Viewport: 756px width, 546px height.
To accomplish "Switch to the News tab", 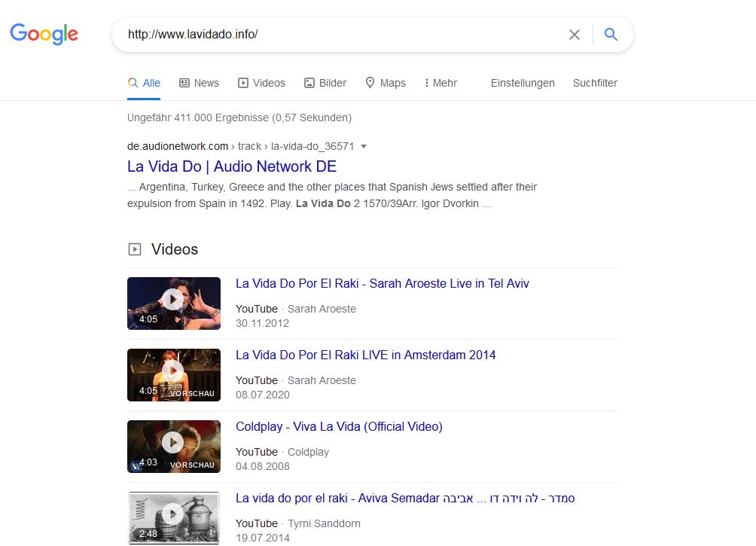I will 199,83.
